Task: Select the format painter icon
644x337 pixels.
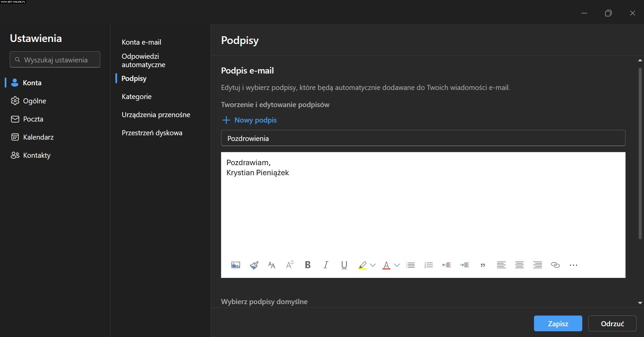Action: pyautogui.click(x=254, y=265)
